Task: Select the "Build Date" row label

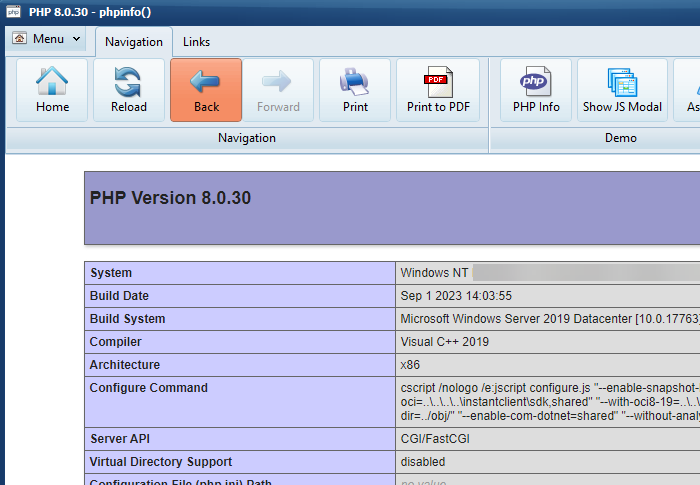Action: point(119,296)
